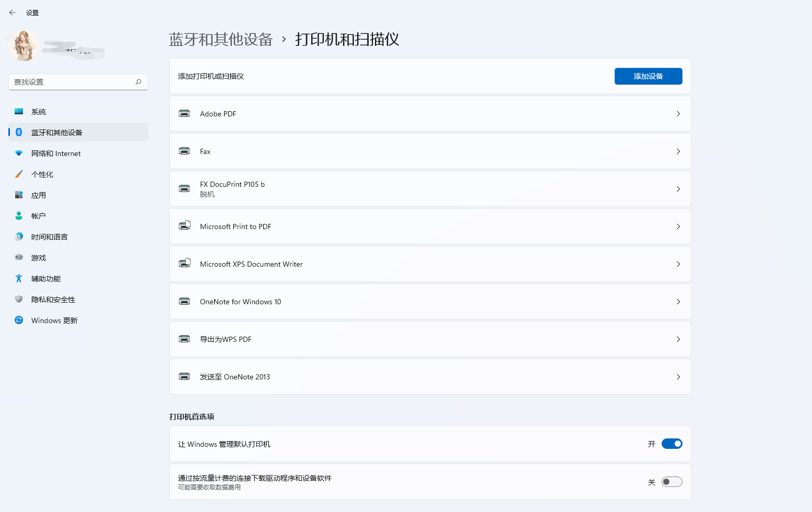Click the Adobe PDF printer icon
812x512 pixels.
coord(184,113)
